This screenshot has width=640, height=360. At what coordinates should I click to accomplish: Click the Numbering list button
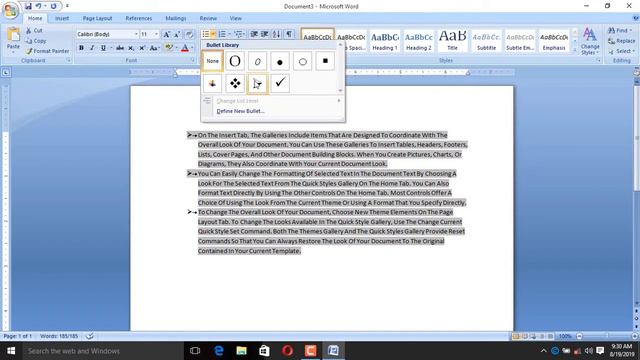pos(222,34)
